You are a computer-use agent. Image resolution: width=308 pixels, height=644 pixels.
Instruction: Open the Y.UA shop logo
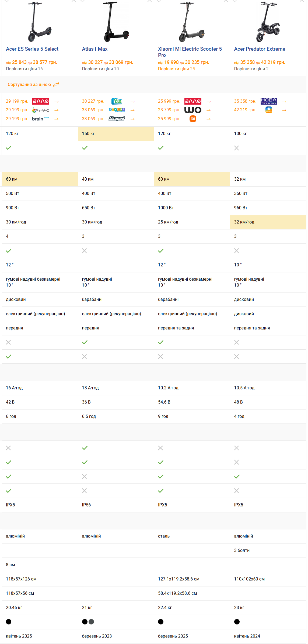[x=117, y=101]
